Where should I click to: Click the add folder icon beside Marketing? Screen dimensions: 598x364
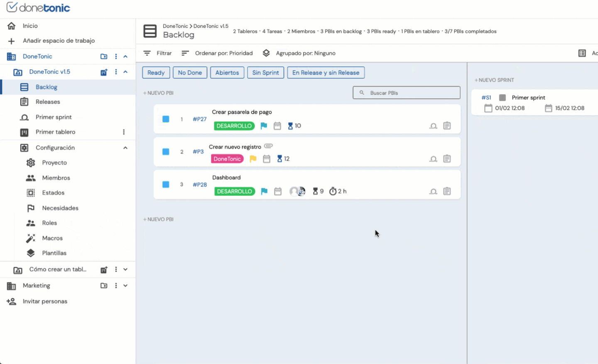pyautogui.click(x=104, y=286)
